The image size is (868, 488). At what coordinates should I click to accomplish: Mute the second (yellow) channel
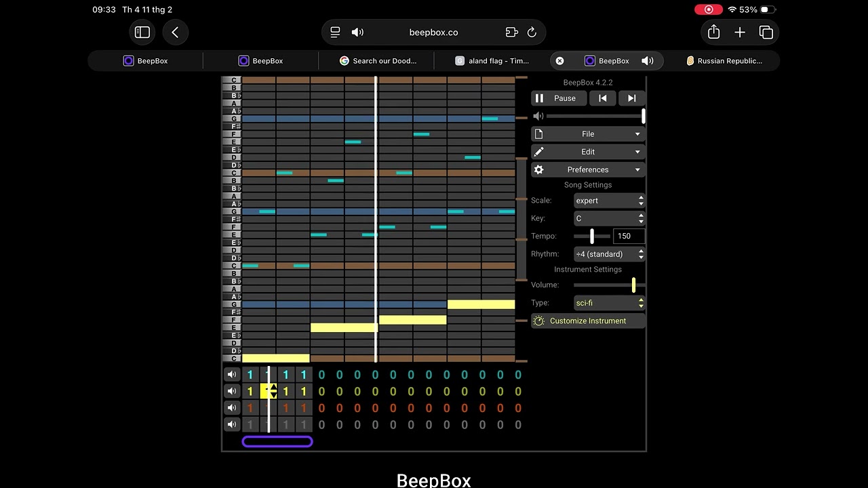232,391
